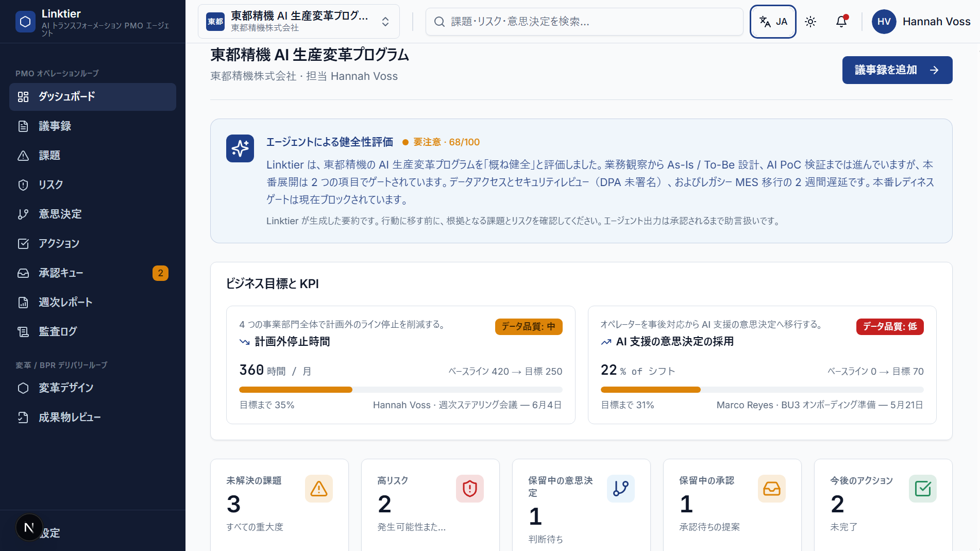
Task: Click the 保留中の意思決定 branch icon
Action: (x=621, y=489)
